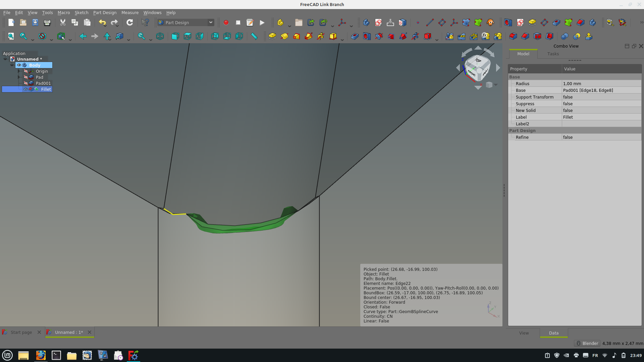Set Refine property to true
644x362 pixels.
[x=600, y=137]
